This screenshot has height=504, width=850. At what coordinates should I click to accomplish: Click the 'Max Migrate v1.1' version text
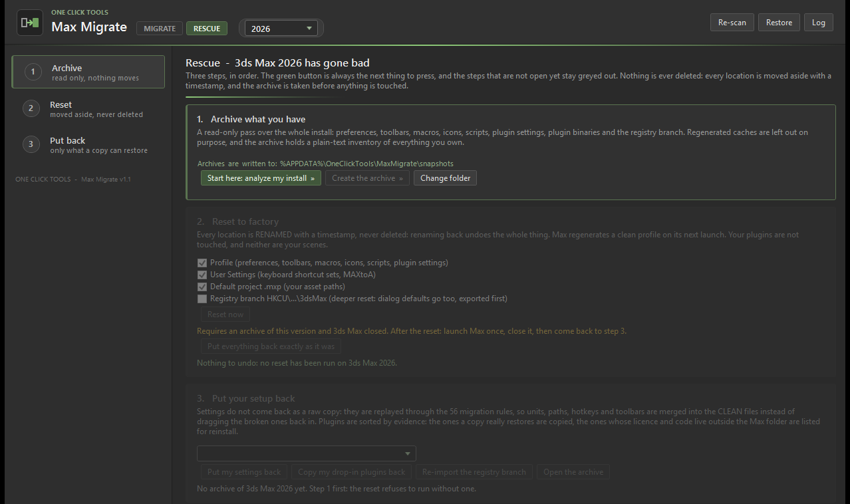click(x=106, y=180)
